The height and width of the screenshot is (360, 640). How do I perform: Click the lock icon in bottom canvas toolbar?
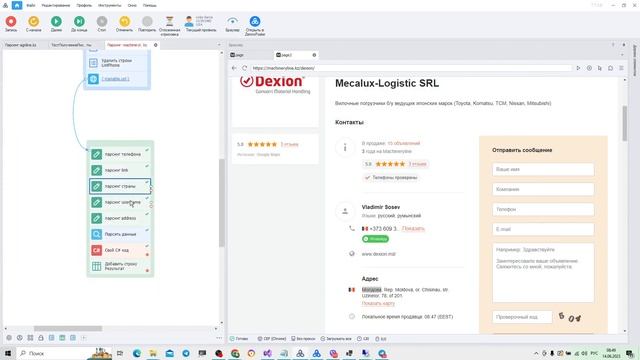(x=41, y=338)
